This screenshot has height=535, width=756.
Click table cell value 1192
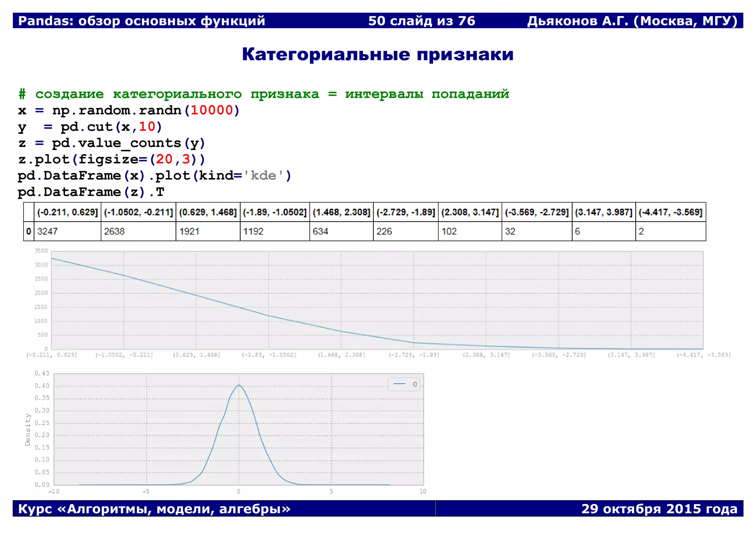coord(253,231)
